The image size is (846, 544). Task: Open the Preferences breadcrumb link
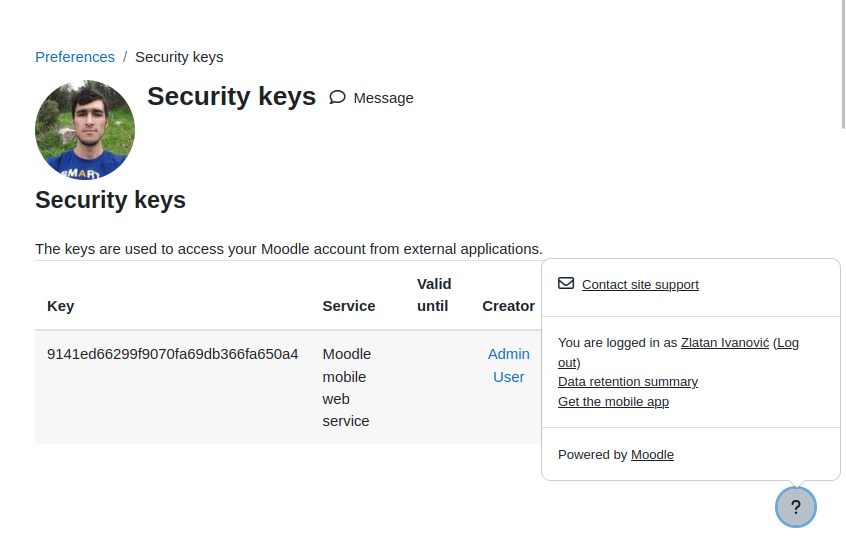(75, 57)
